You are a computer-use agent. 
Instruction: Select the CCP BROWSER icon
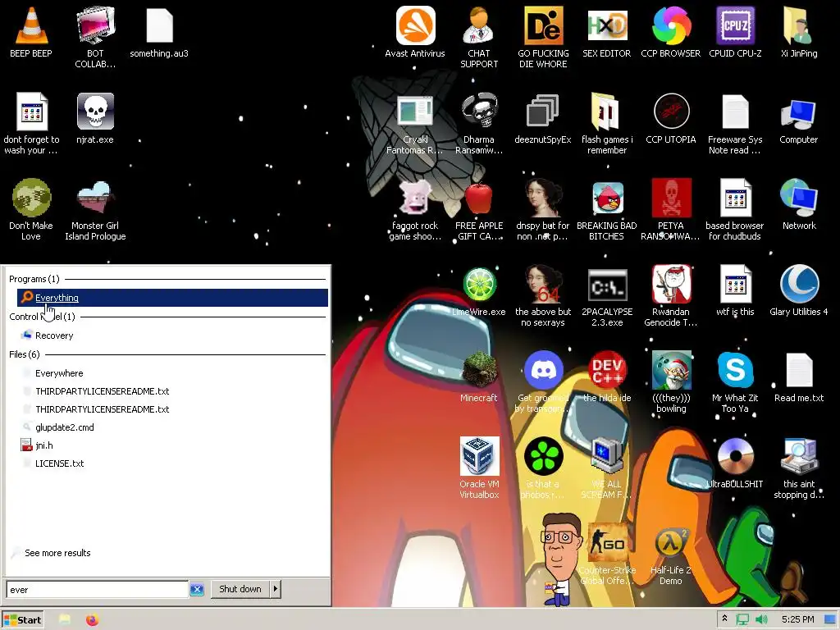pos(671,32)
